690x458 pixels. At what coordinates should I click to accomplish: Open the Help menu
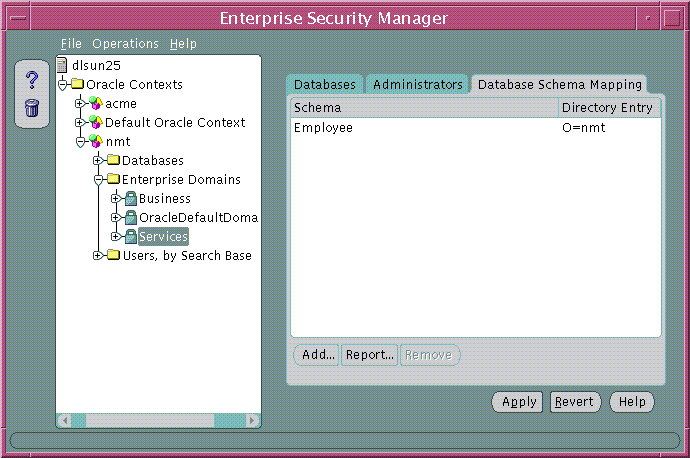[183, 44]
